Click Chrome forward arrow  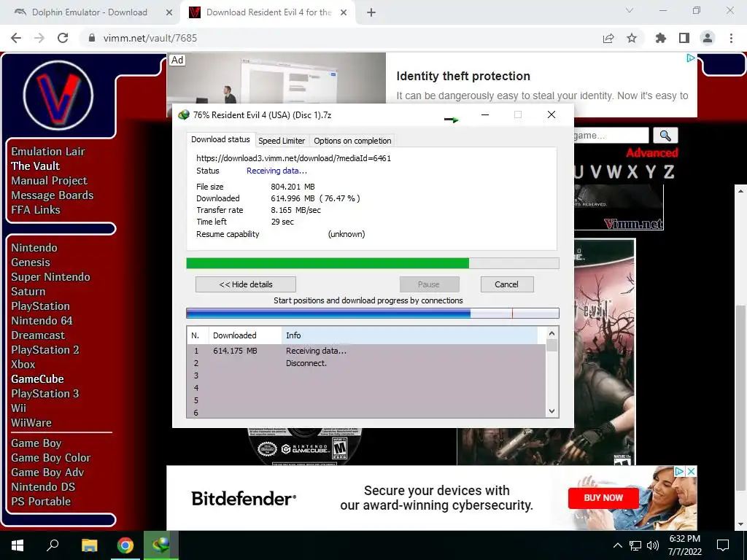(39, 38)
